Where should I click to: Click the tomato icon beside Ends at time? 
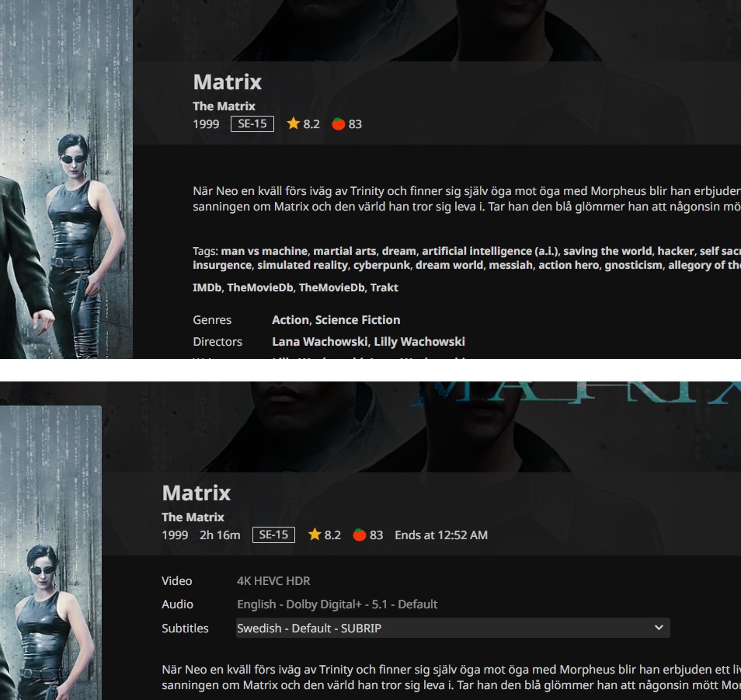(x=360, y=535)
